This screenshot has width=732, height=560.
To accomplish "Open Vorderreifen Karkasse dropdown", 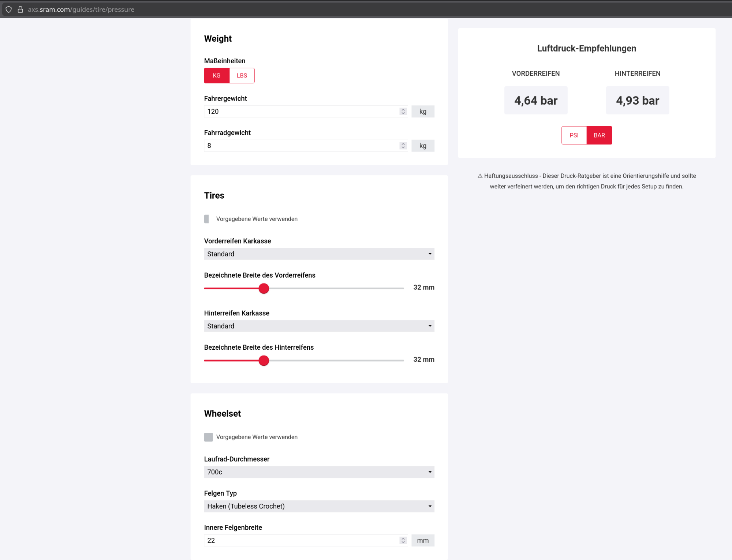I will pos(319,254).
